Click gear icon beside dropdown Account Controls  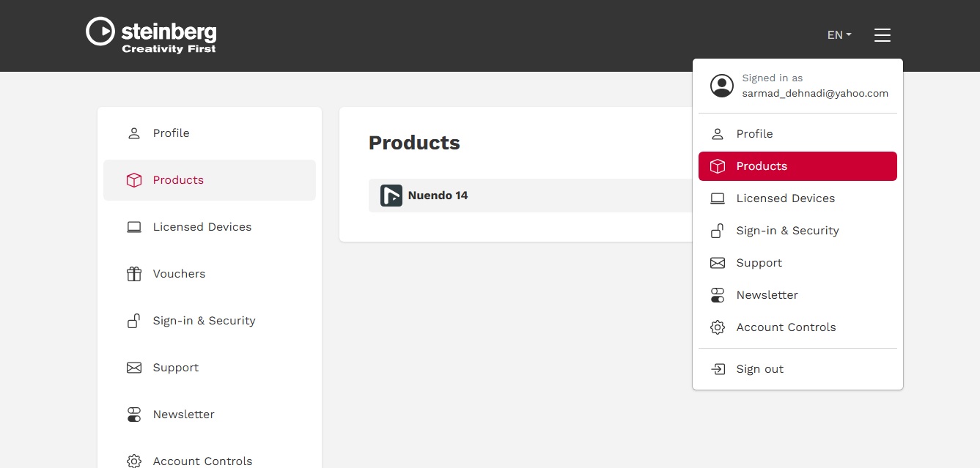pyautogui.click(x=718, y=327)
